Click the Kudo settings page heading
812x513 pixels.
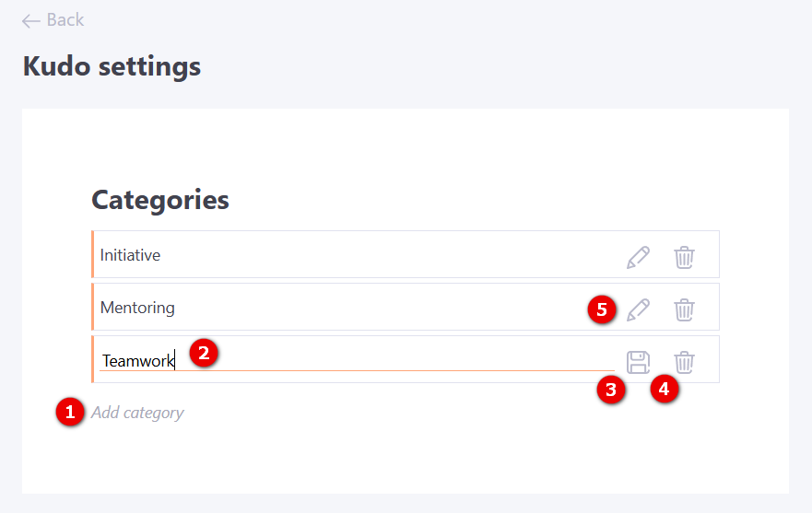point(112,66)
